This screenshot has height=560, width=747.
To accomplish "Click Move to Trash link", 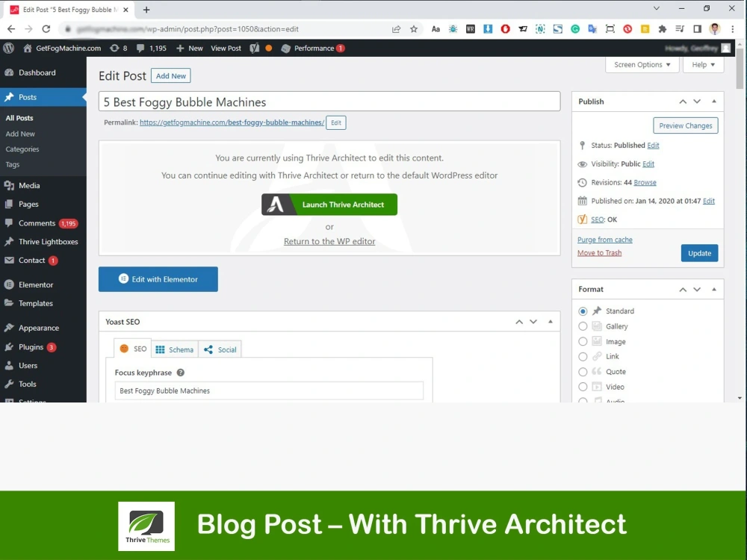I will click(x=599, y=253).
